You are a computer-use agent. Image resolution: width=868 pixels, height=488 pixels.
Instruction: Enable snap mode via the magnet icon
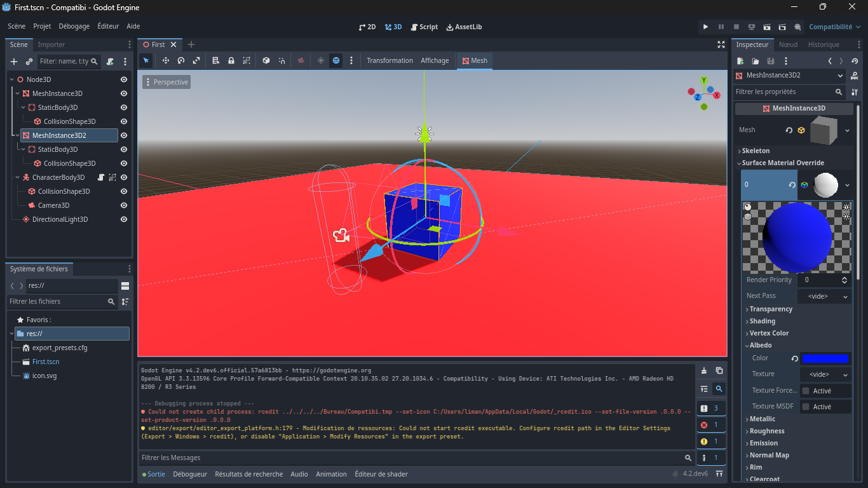point(282,60)
